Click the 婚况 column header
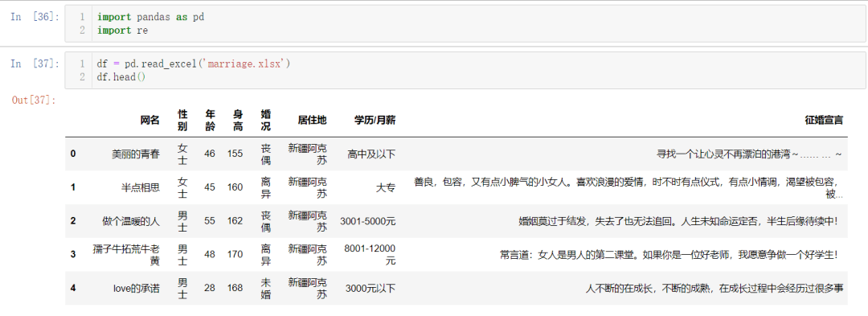This screenshot has height=316, width=868. tap(266, 120)
